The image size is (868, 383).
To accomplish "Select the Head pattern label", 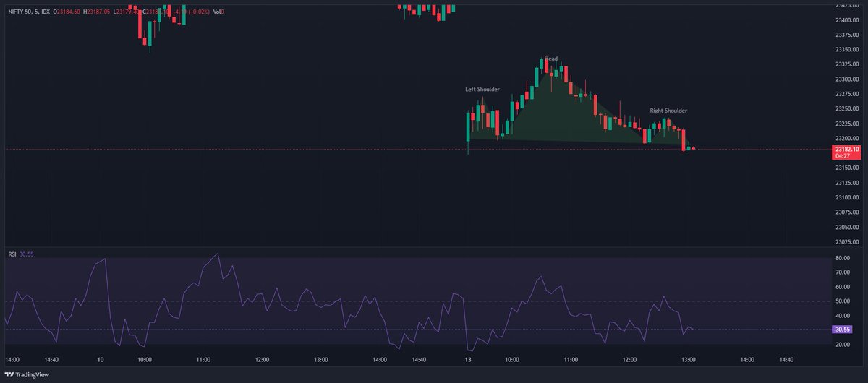I will (x=551, y=59).
